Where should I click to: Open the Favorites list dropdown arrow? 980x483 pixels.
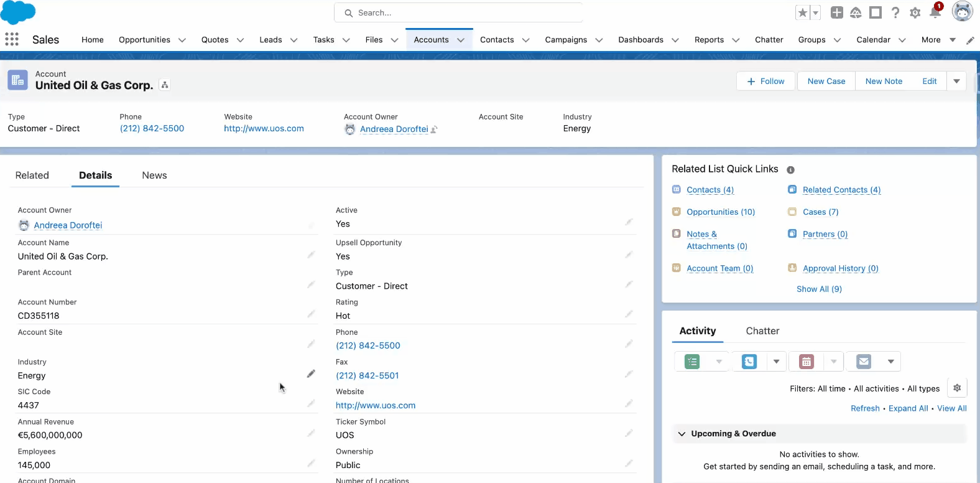[815, 12]
